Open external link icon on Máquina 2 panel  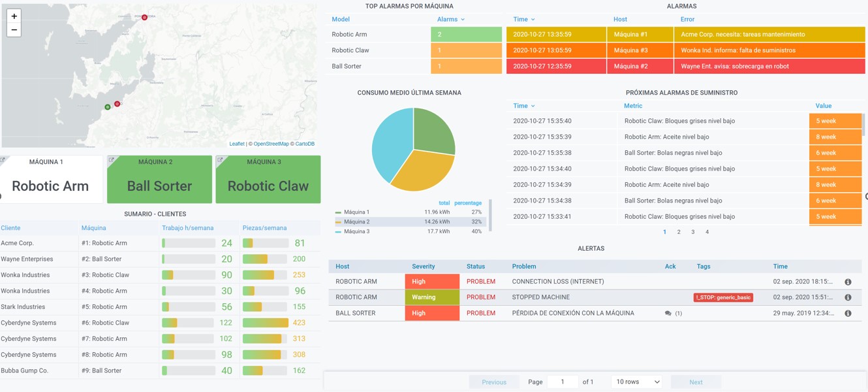pos(112,160)
